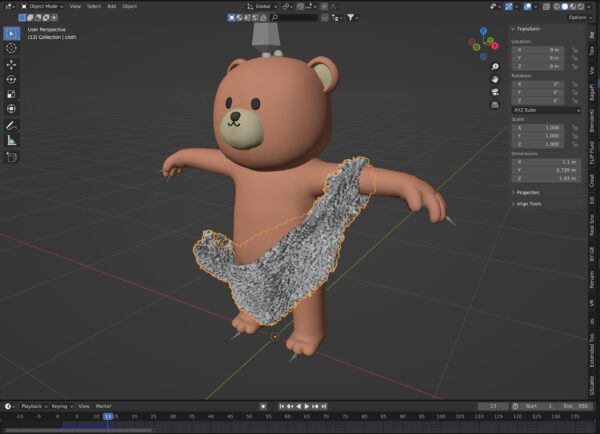Lock the X location lock icon
600x434 pixels.
(574, 49)
